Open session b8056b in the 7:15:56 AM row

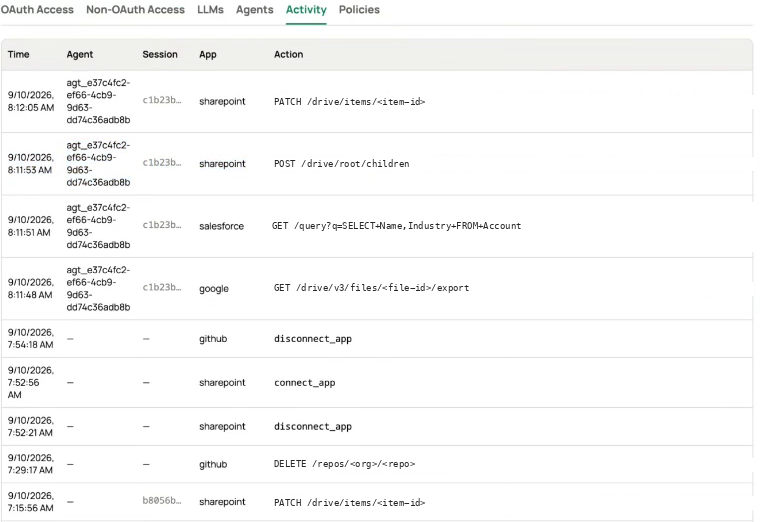[x=162, y=501]
